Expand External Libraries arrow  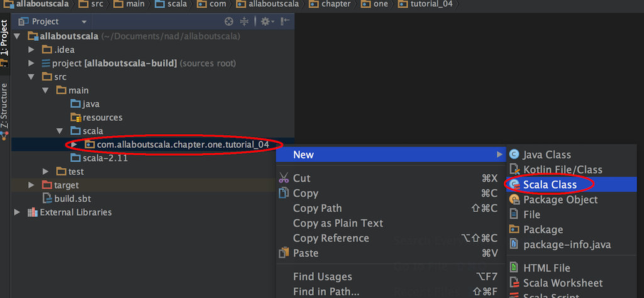[x=17, y=212]
